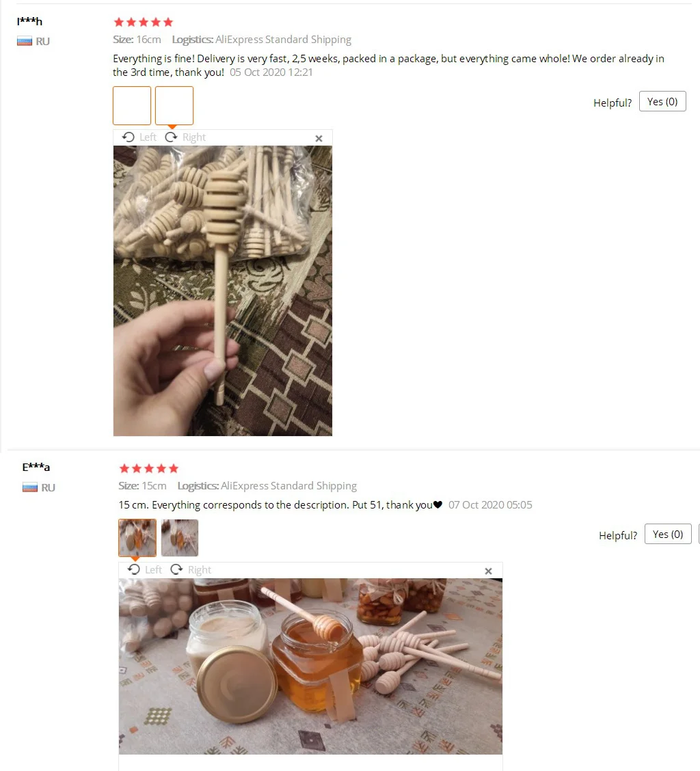Viewport: 700px width, 771px height.
Task: Rotate first review photo left
Action: [x=139, y=137]
